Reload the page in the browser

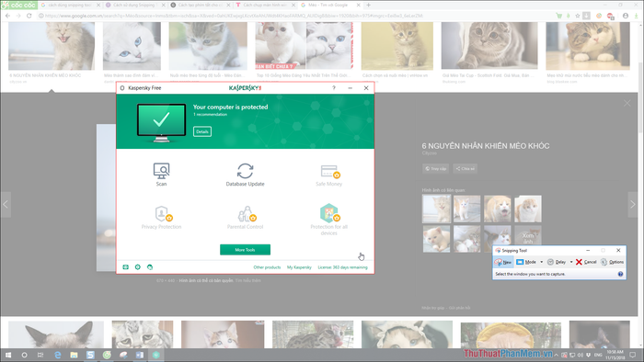tap(29, 16)
